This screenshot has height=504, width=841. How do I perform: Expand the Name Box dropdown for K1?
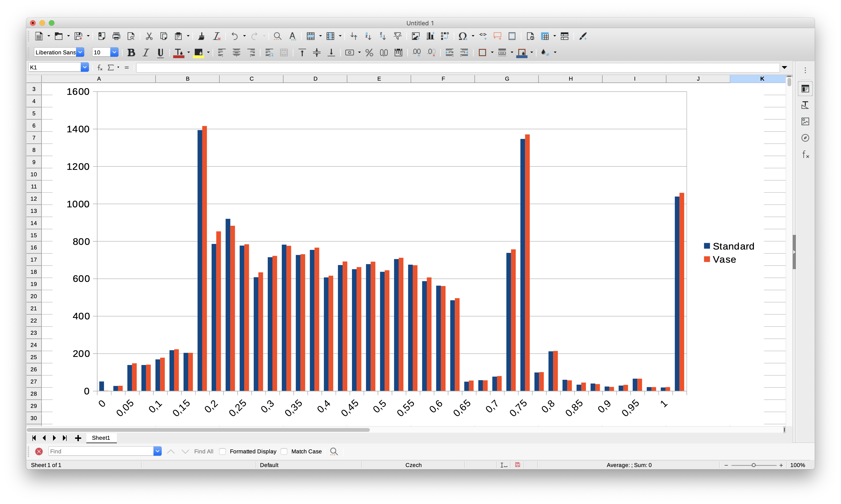(x=85, y=67)
